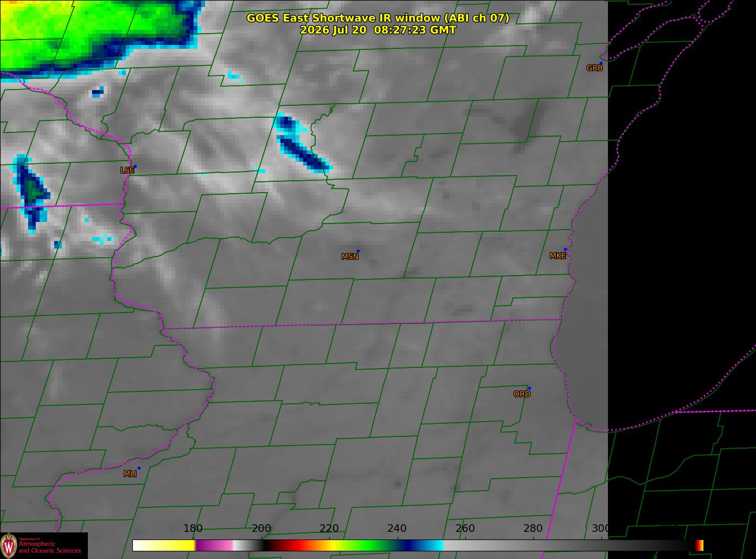The height and width of the screenshot is (559, 756).
Task: Click the 180 colorbar tick label
Action: (x=193, y=528)
